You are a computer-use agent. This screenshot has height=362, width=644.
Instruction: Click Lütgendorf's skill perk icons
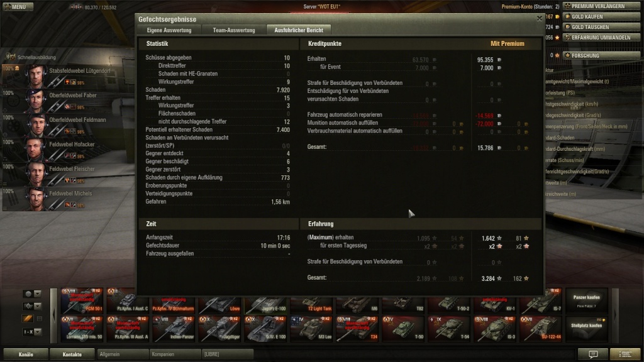click(x=70, y=82)
